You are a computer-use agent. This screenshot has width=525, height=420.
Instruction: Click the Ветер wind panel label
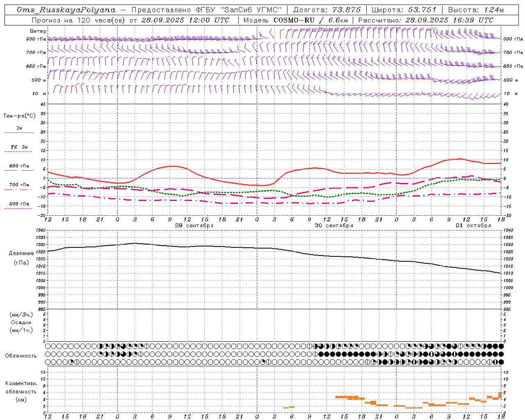(x=38, y=31)
